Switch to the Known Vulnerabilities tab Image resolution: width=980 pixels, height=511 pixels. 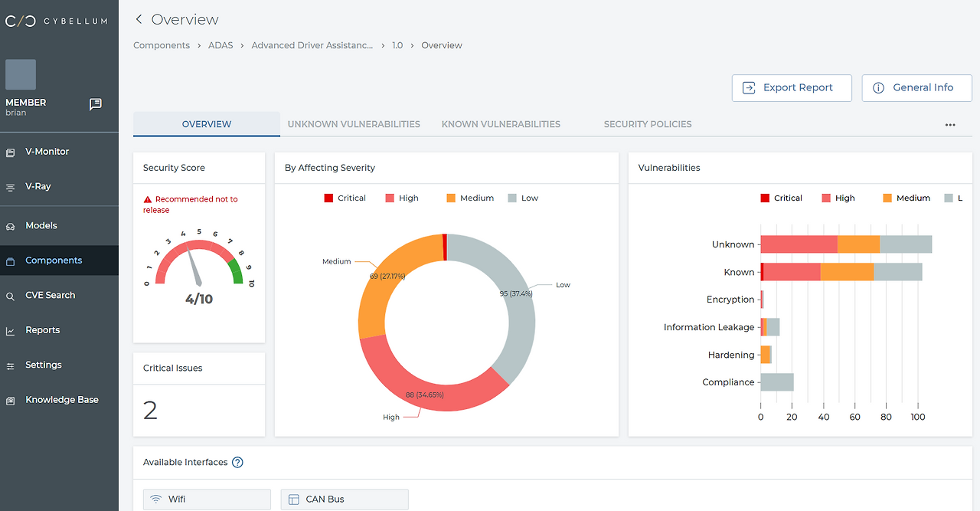click(x=501, y=124)
